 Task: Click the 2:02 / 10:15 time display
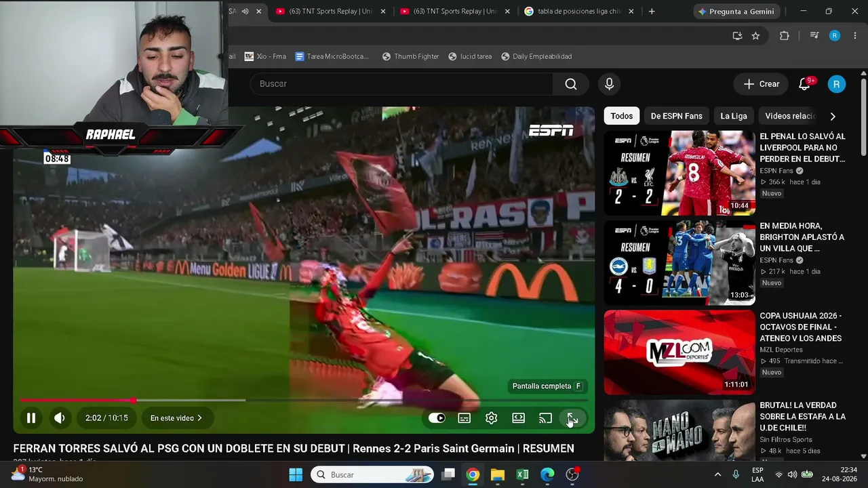click(106, 418)
